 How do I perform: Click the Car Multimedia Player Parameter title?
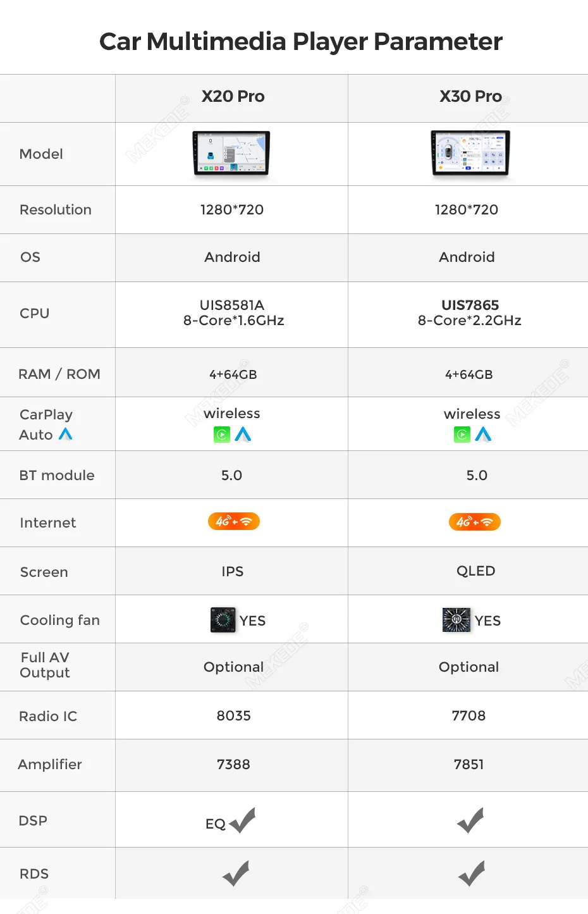pyautogui.click(x=301, y=42)
